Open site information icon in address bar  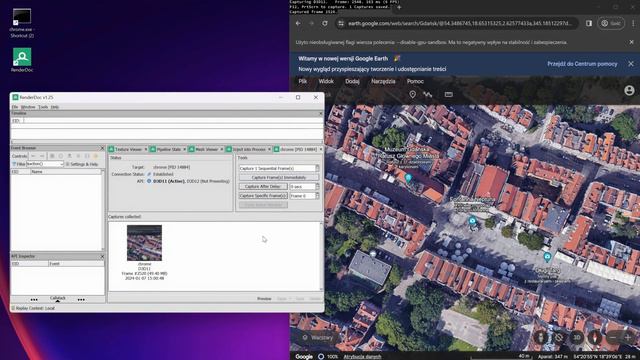[x=341, y=23]
